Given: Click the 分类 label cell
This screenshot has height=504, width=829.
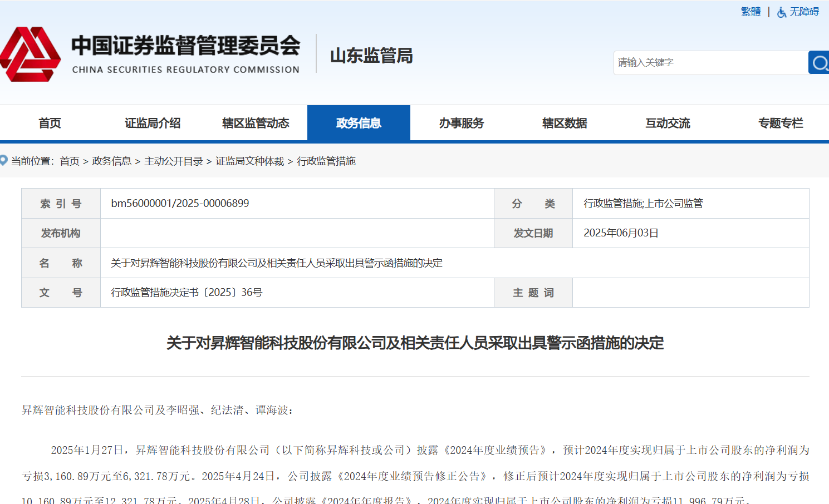Looking at the screenshot, I should 533,204.
